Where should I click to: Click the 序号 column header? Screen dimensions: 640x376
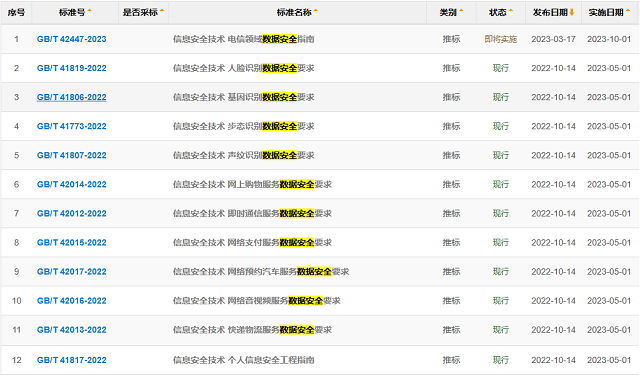(16, 13)
